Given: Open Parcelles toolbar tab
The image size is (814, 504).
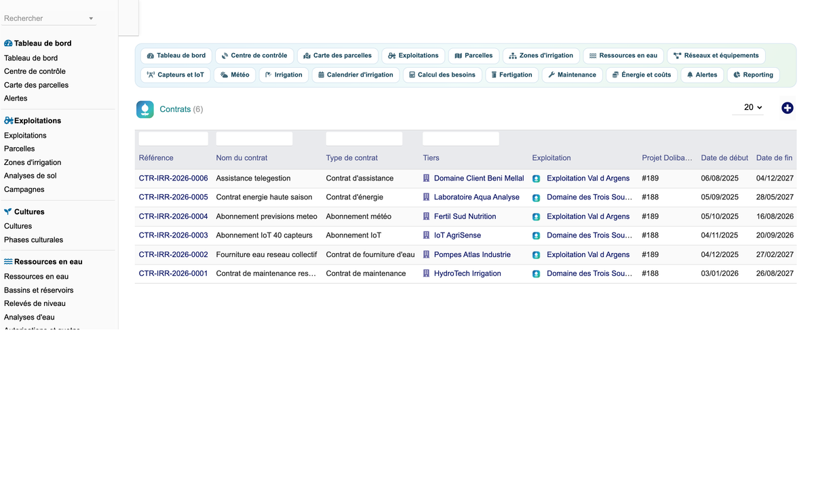Looking at the screenshot, I should 474,56.
